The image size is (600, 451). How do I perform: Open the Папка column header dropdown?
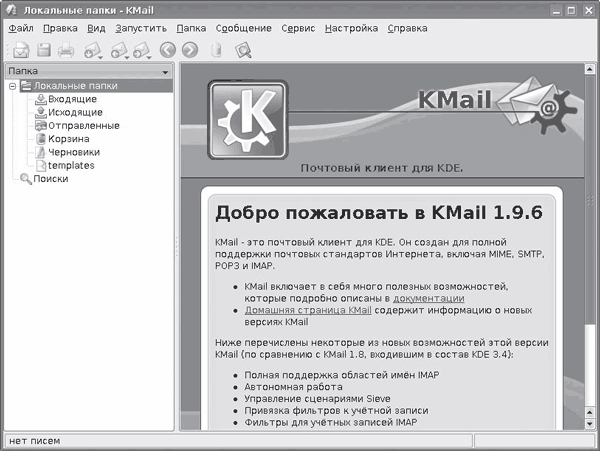pyautogui.click(x=164, y=72)
